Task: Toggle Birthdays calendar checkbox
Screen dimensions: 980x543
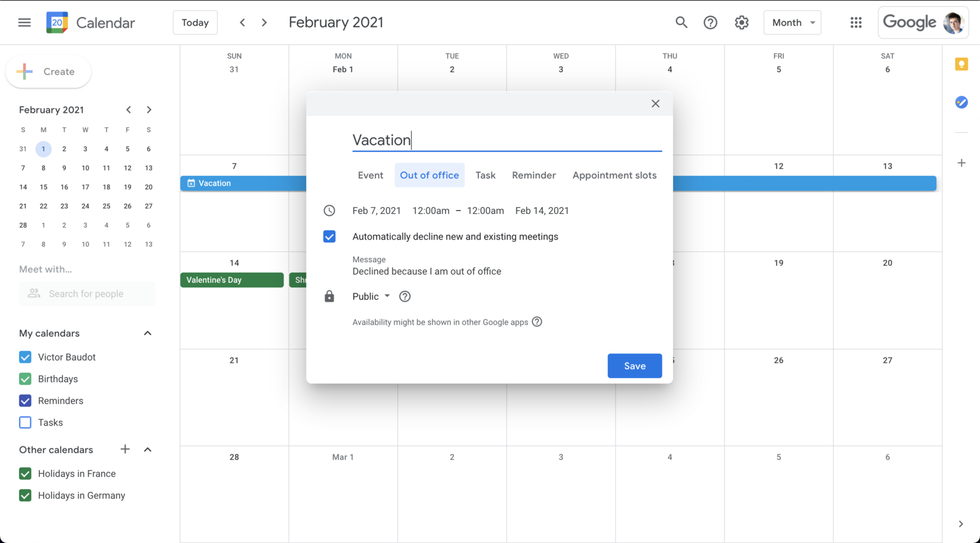Action: click(x=25, y=379)
